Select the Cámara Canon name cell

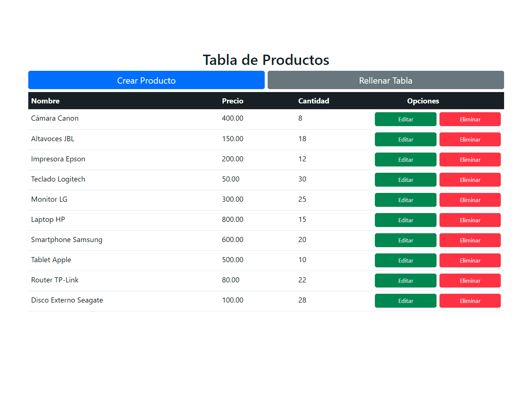coord(124,119)
